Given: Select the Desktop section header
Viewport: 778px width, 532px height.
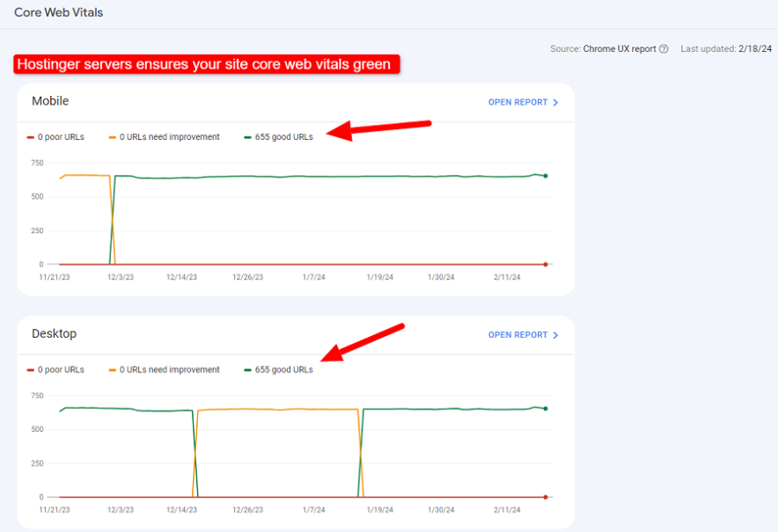Looking at the screenshot, I should pyautogui.click(x=53, y=334).
